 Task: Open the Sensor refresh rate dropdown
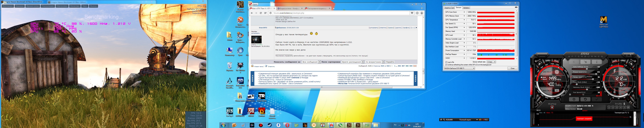click(491, 62)
